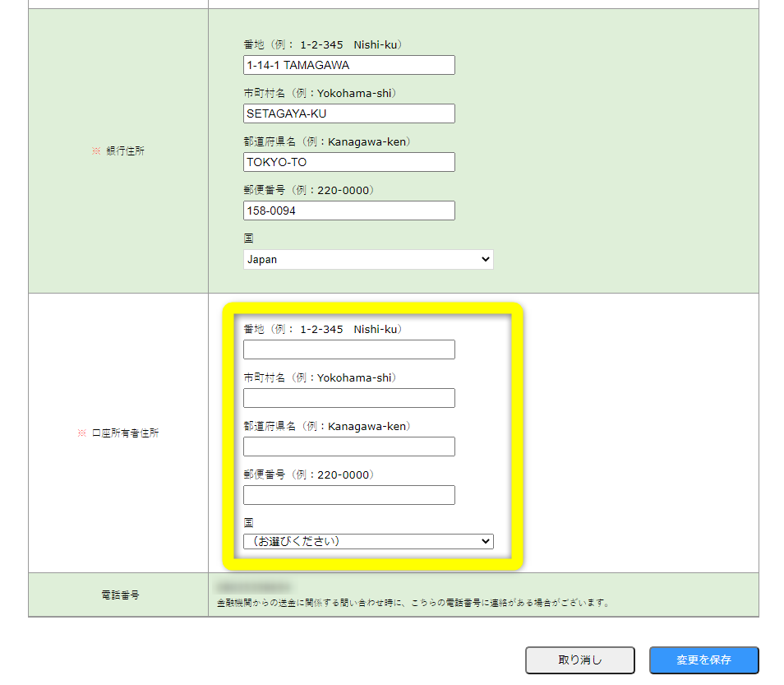Click the postal code field containing 158-0094
784x685 pixels.
[348, 211]
